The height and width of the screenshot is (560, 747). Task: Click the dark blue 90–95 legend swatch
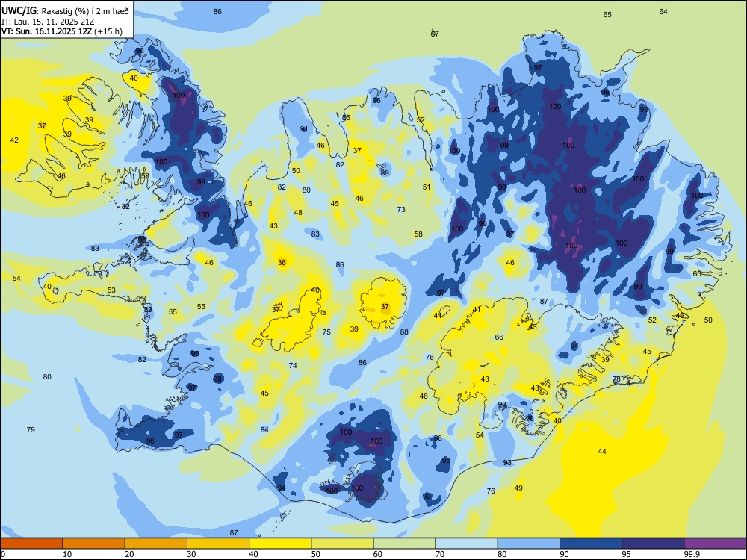[x=591, y=544]
